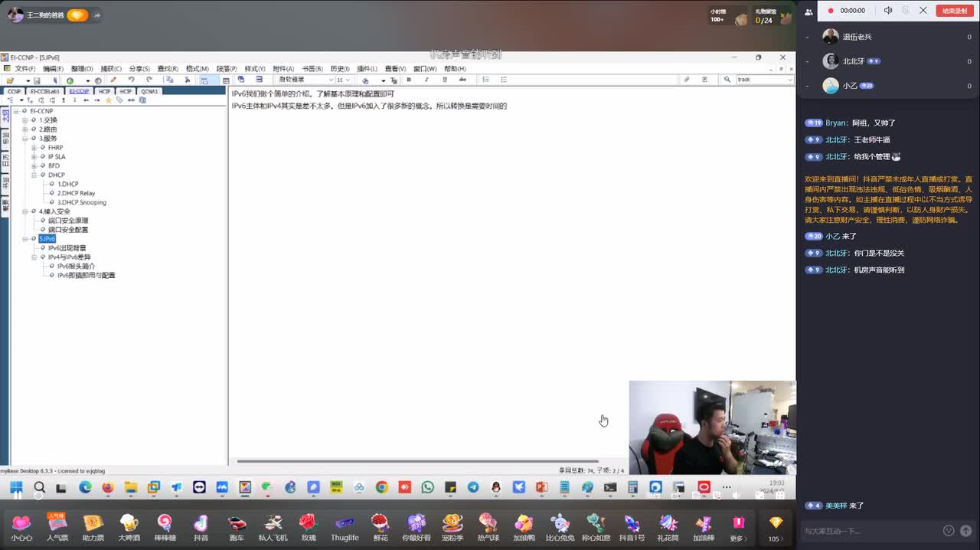Select the IPv6报头简介 tree item
This screenshot has width=980, height=550.
pyautogui.click(x=76, y=266)
